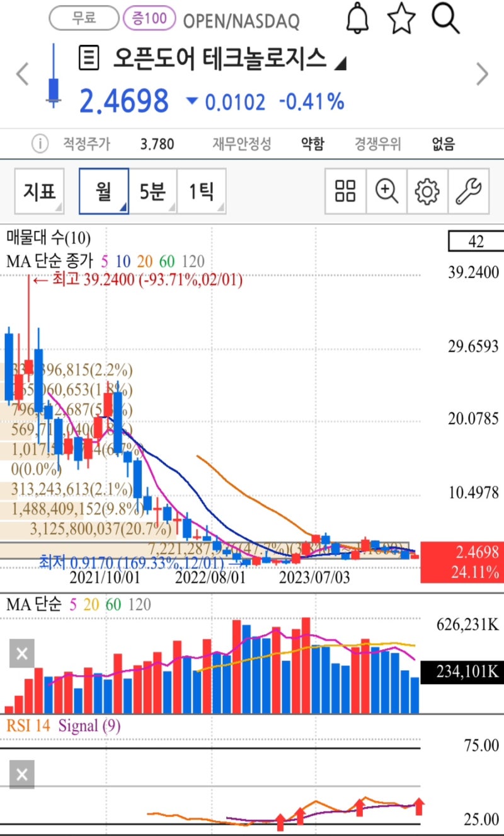Tap the 매물대 수(10) indicator label
The width and height of the screenshot is (504, 836).
coord(49,238)
